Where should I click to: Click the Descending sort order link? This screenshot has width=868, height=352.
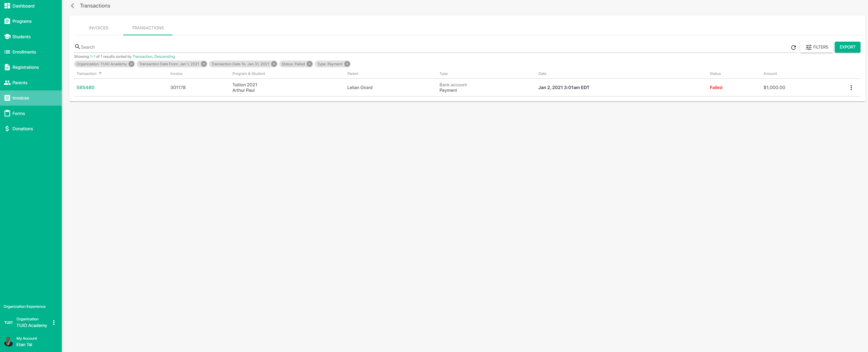pos(164,57)
